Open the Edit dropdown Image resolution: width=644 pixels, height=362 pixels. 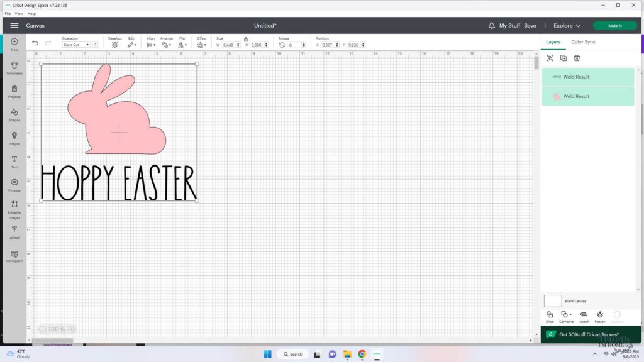[x=132, y=45]
